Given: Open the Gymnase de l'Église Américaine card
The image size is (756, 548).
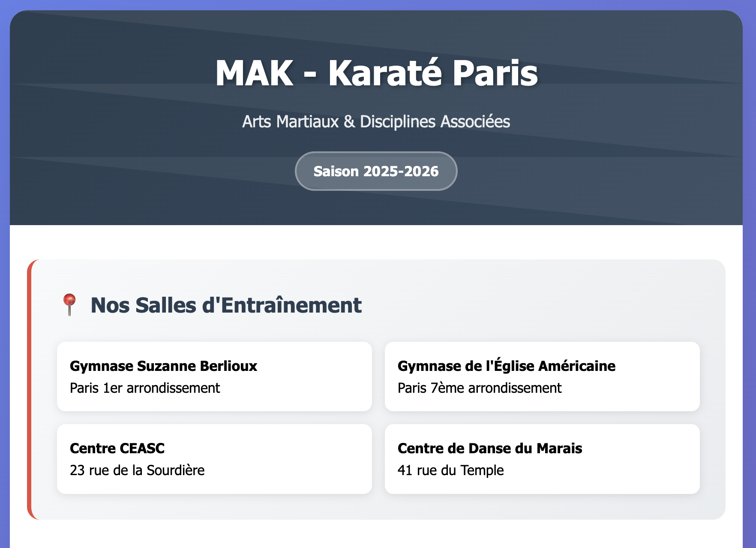Looking at the screenshot, I should (x=543, y=376).
